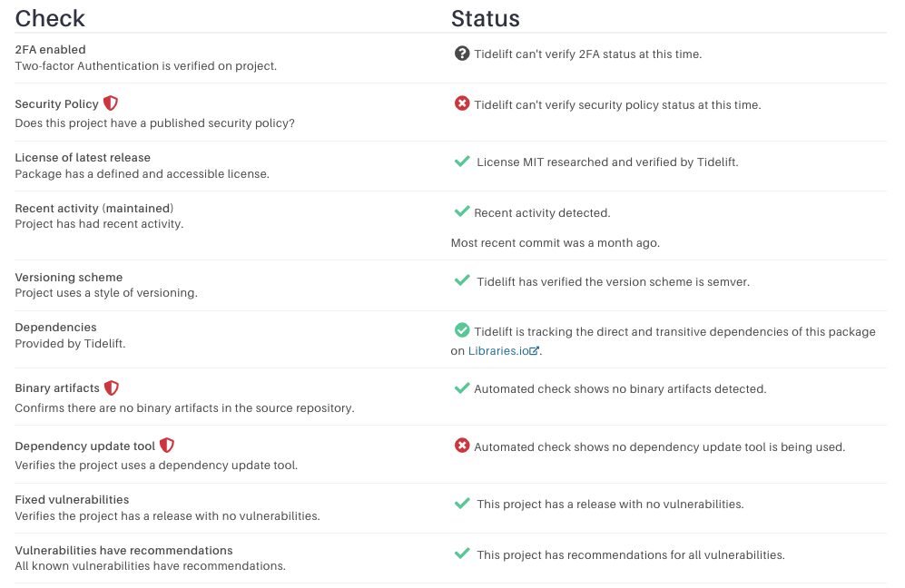This screenshot has width=905, height=588.
Task: Click the green circled checkmark for Dependencies status
Action: 462,330
